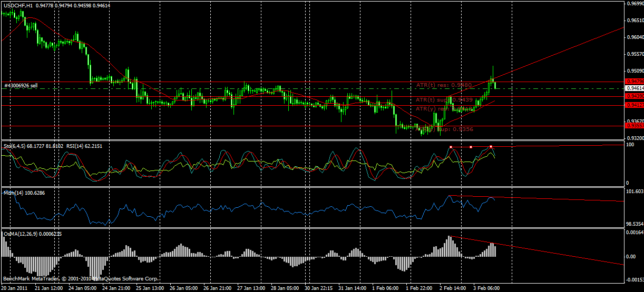Click the white 0.94614 current price tag
This screenshot has width=644, height=292.
(634, 88)
